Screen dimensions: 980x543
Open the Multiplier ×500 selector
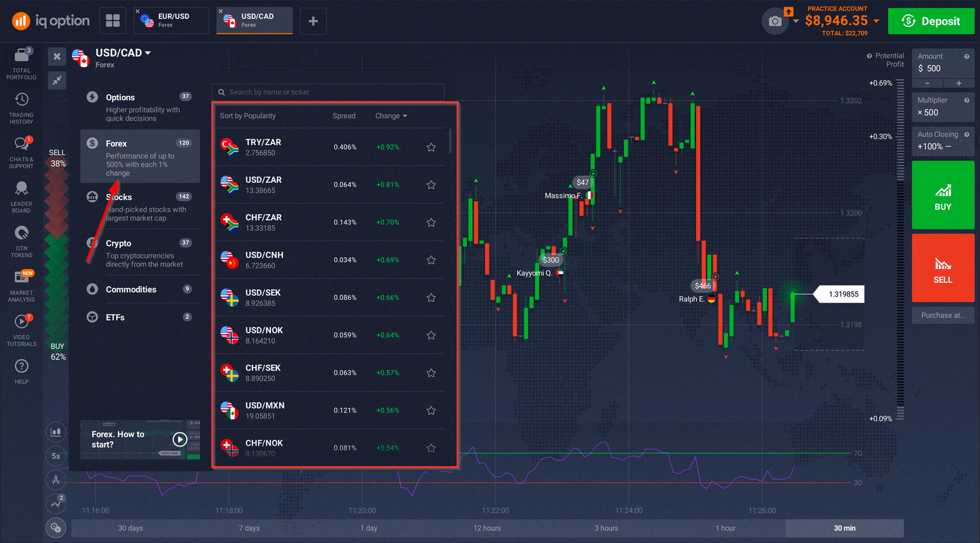click(943, 107)
